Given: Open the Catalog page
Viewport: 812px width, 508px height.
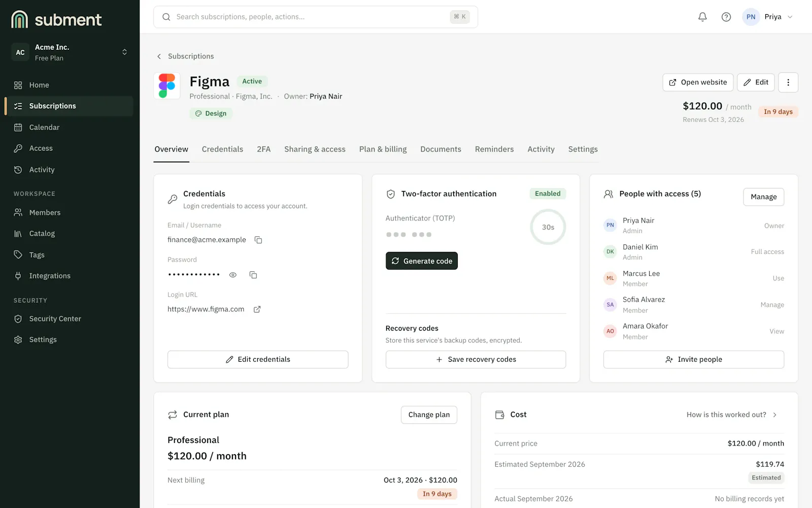Looking at the screenshot, I should pos(70,234).
